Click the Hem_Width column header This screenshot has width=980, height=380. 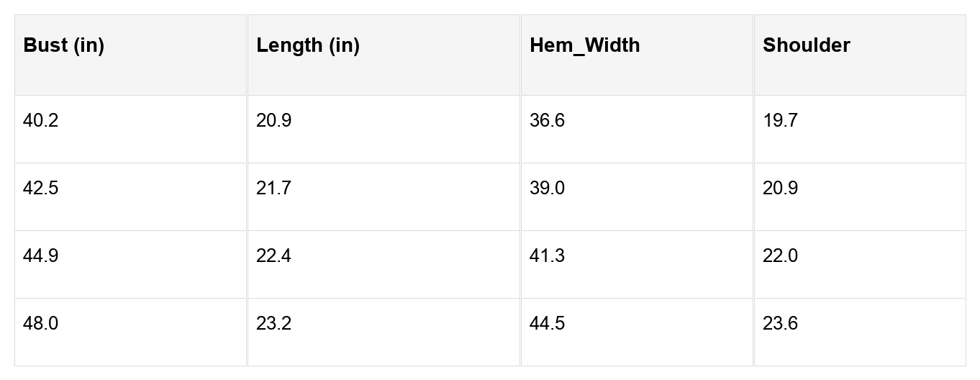coord(584,45)
